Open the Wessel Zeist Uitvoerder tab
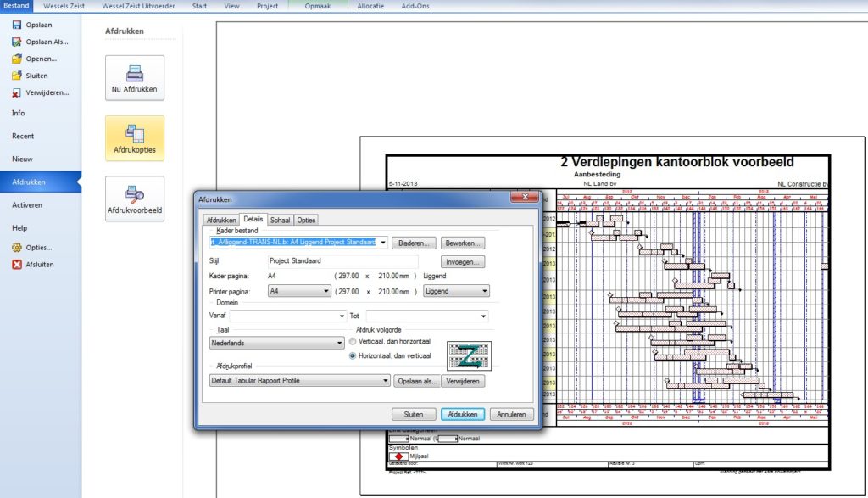This screenshot has width=868, height=498. click(138, 6)
